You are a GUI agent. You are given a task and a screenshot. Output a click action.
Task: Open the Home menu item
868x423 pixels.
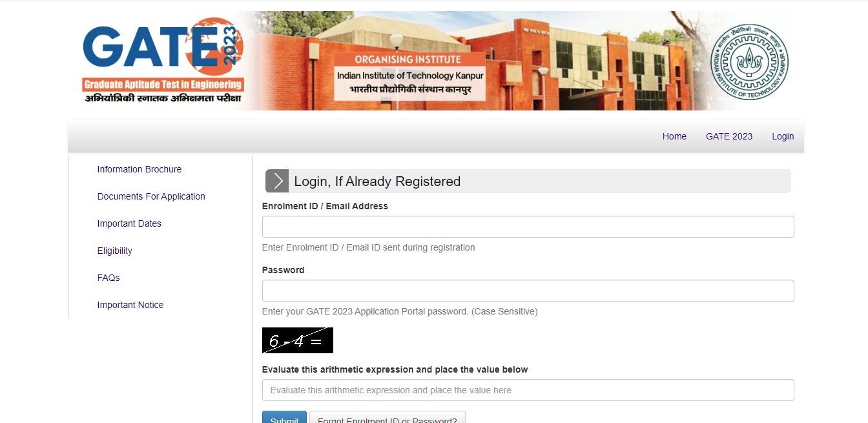[674, 136]
